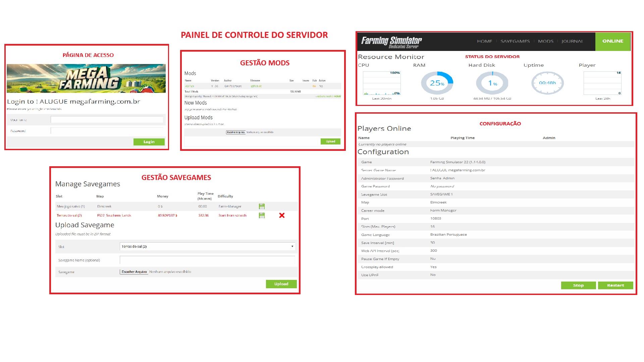
Task: Click the Hard Disk 1% circular gauge
Action: [x=492, y=83]
